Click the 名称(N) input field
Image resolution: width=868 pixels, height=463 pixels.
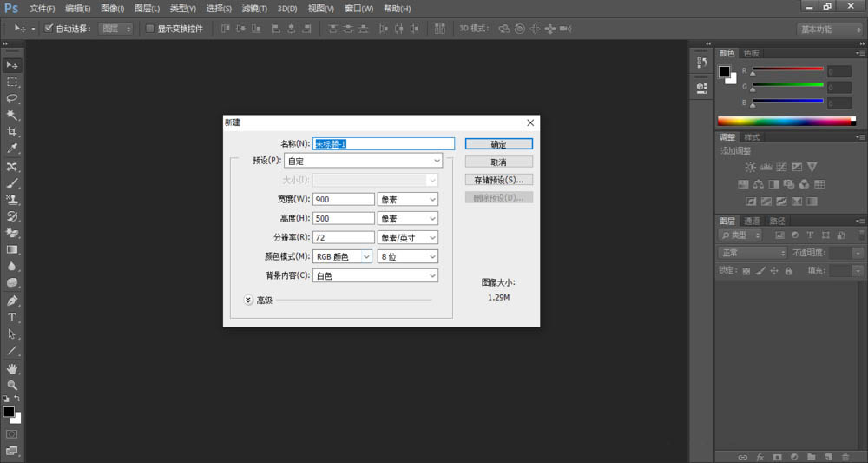coord(384,144)
